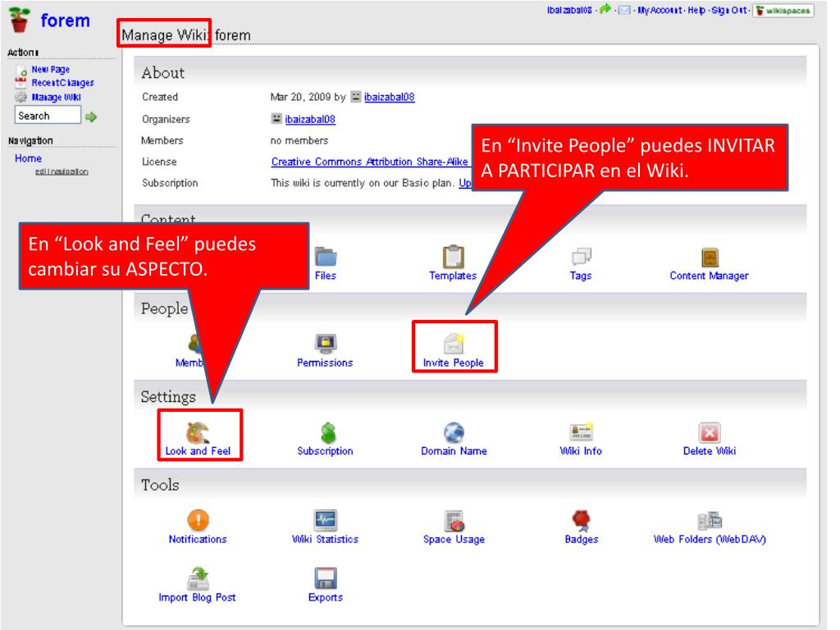This screenshot has height=630, width=840.
Task: Click the Files label link
Action: click(325, 276)
